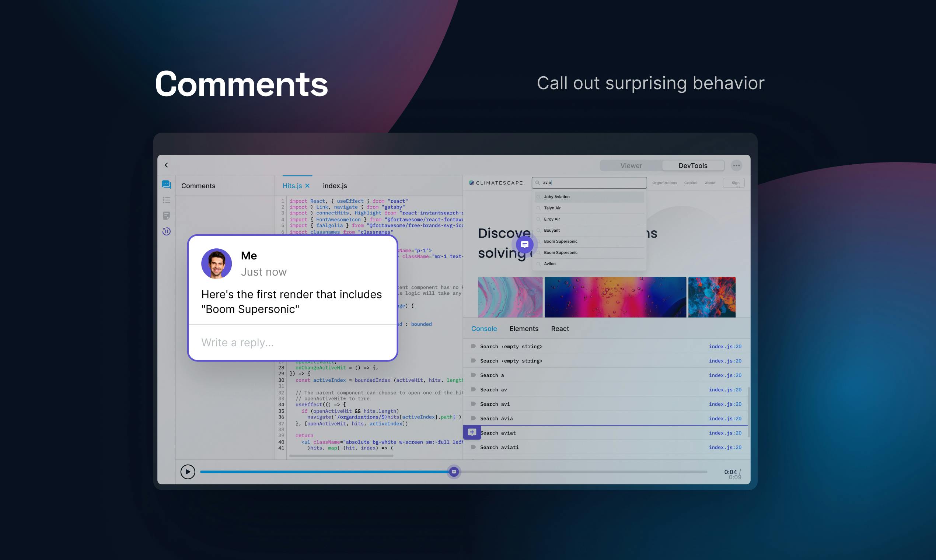Click the horizontal scrollbar under the code

point(341,456)
